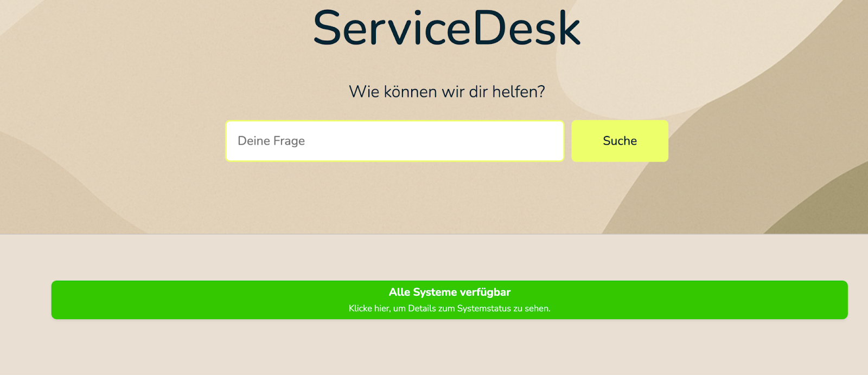Viewport: 868px width, 375px height.
Task: Click "Klicke hier" system status details text
Action: 369,308
